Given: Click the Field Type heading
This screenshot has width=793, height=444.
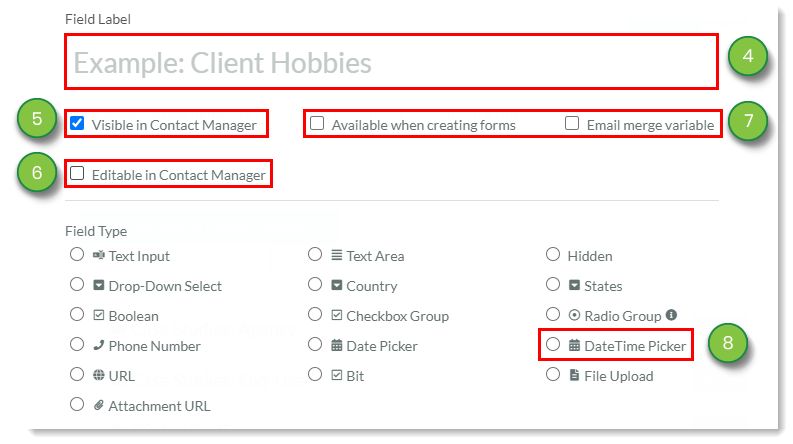Looking at the screenshot, I should (x=96, y=231).
